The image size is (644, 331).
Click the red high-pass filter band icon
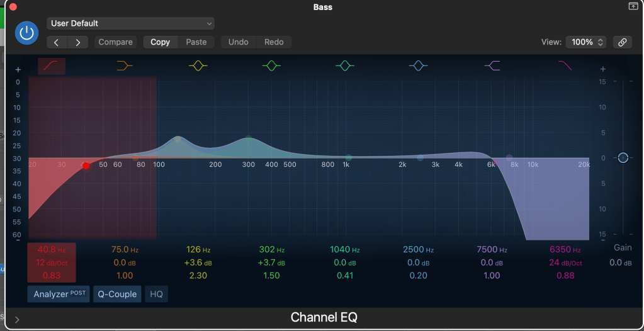(x=52, y=65)
